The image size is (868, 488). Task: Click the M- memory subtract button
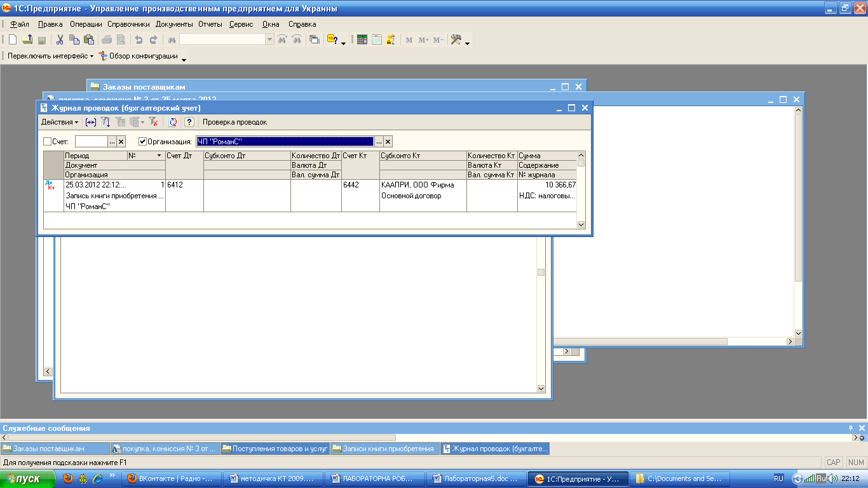click(438, 39)
